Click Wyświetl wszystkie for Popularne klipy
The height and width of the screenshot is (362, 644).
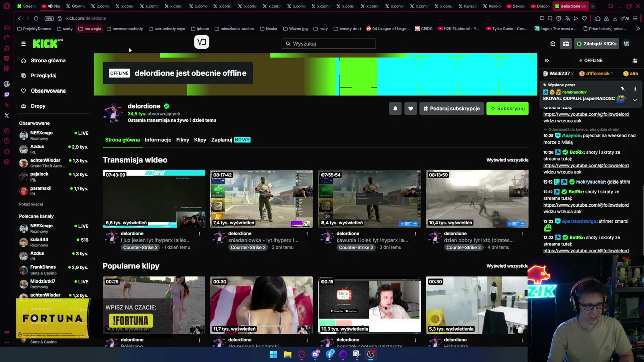point(507,266)
